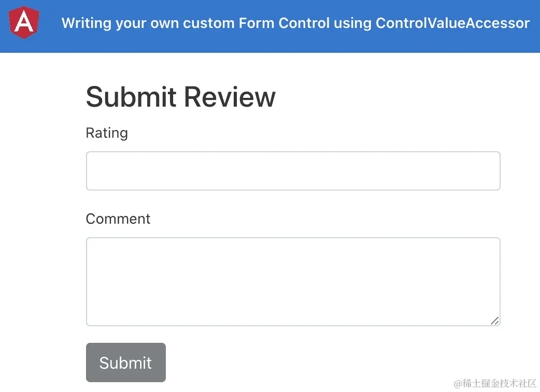Click the gray Submit button

pyautogui.click(x=126, y=362)
